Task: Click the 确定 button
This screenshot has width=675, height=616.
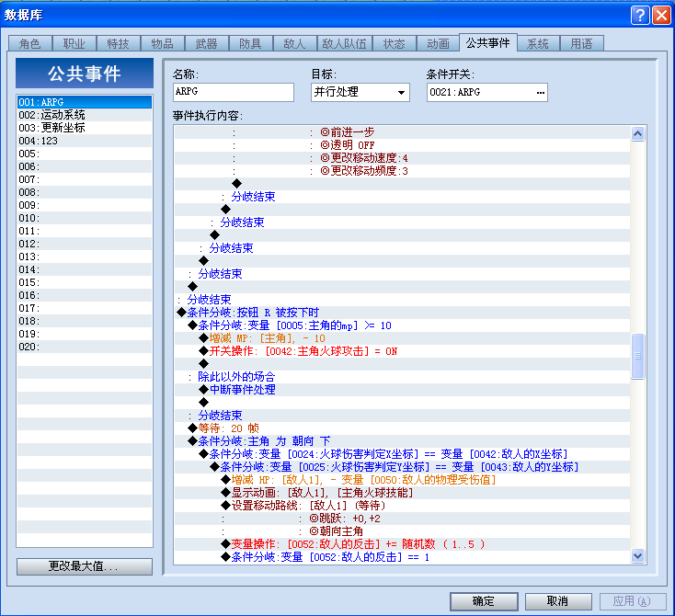Action: pyautogui.click(x=484, y=601)
